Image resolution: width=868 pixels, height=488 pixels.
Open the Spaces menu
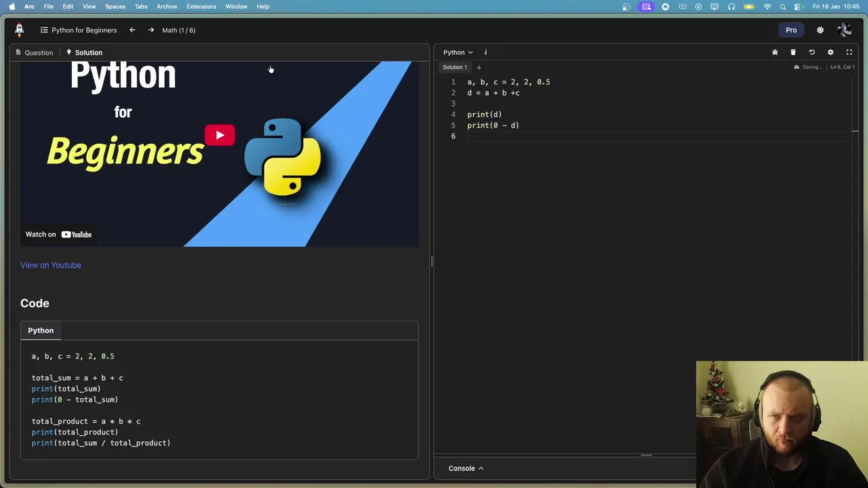pos(115,7)
